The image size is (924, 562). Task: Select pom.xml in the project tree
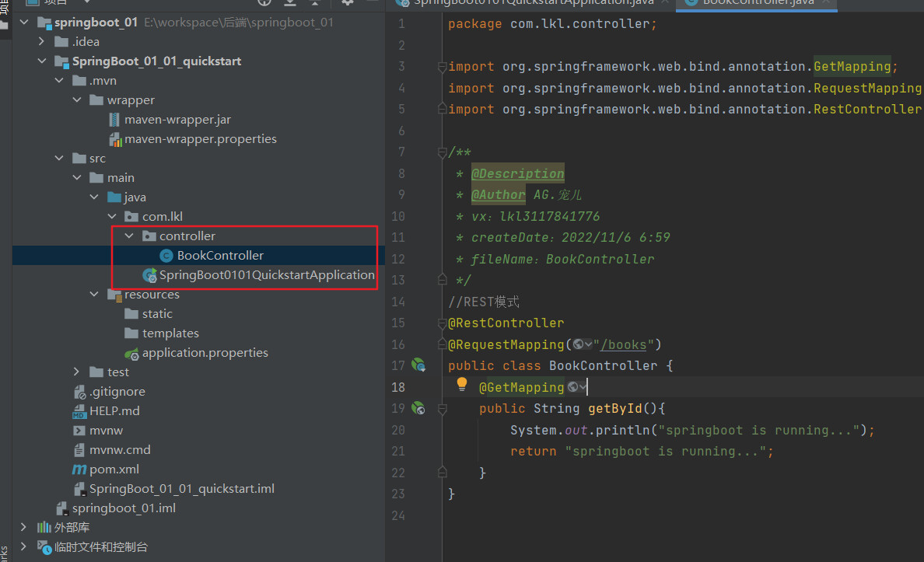coord(114,469)
